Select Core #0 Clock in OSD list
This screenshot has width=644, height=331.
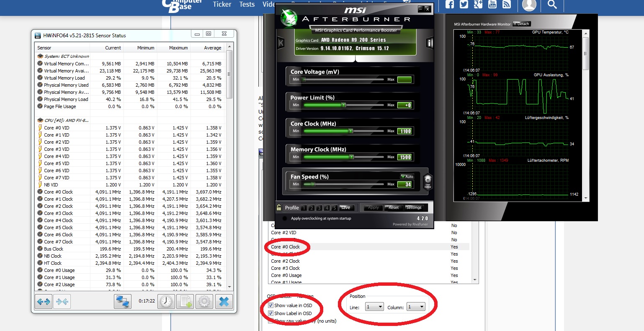coord(368,247)
